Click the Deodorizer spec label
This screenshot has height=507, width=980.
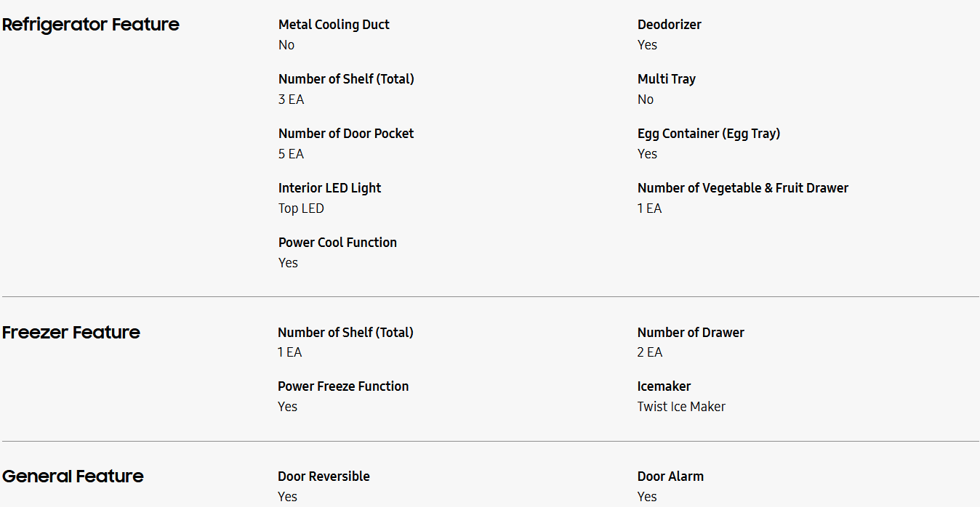click(x=669, y=25)
